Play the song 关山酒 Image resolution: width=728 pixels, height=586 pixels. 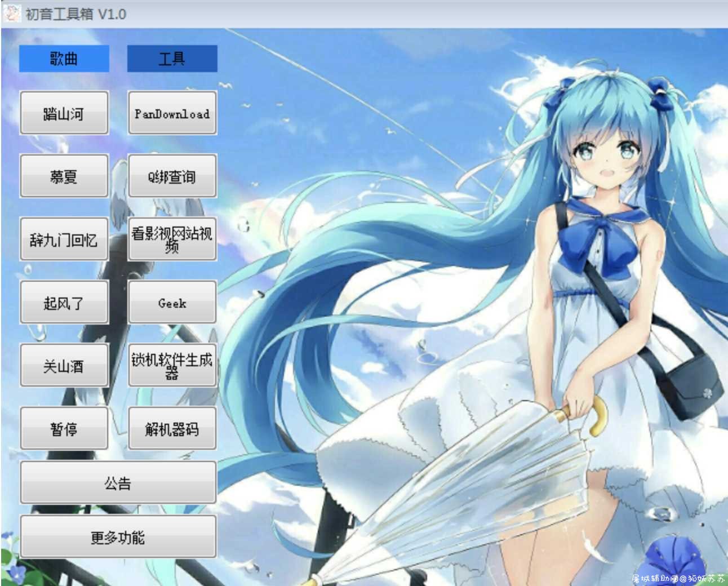click(x=64, y=366)
